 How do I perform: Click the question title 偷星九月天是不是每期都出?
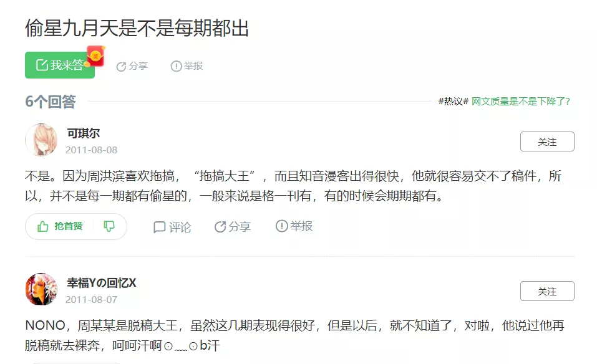[x=137, y=28]
